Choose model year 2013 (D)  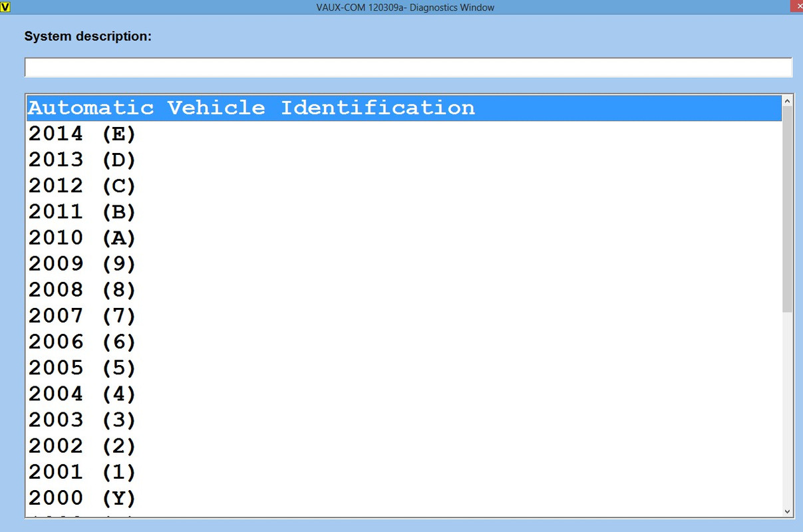(404, 160)
